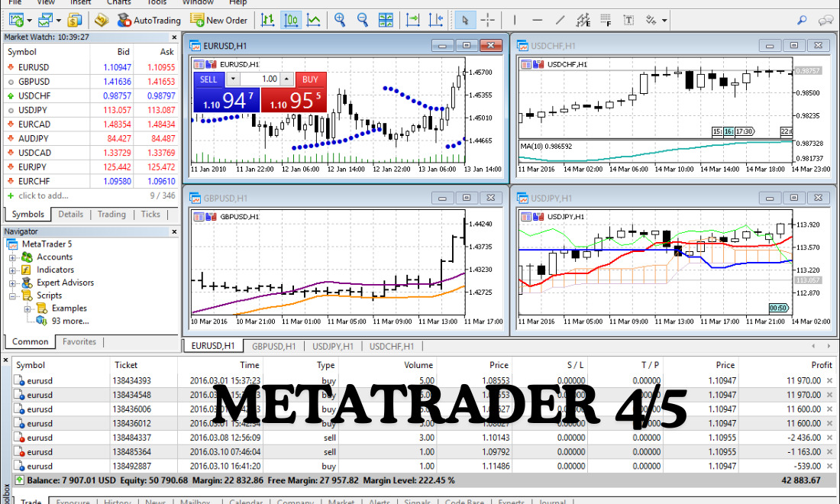The width and height of the screenshot is (840, 504).
Task: Switch to GBPUSD,H1 chart tab
Action: 273,347
